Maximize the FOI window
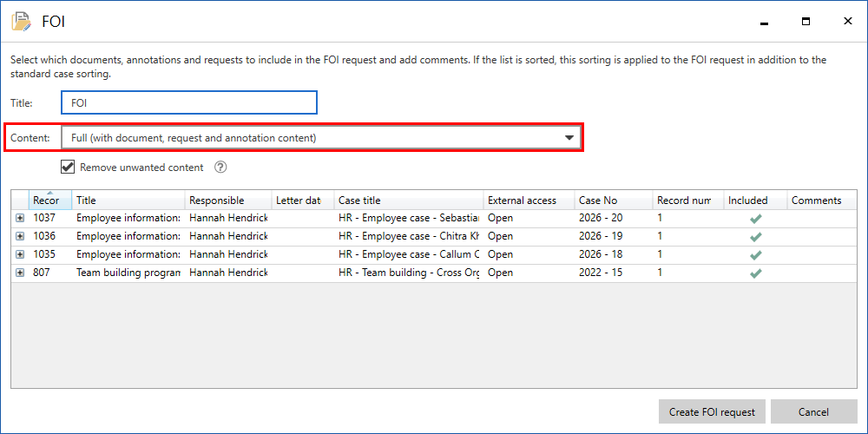 tap(806, 22)
